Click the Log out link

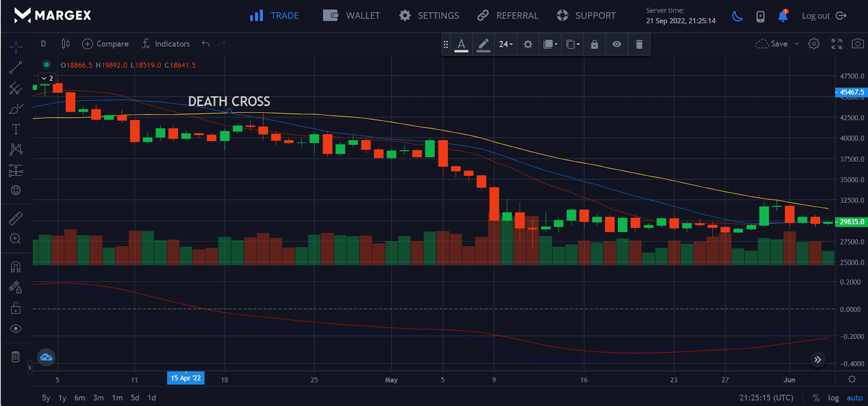pos(824,16)
